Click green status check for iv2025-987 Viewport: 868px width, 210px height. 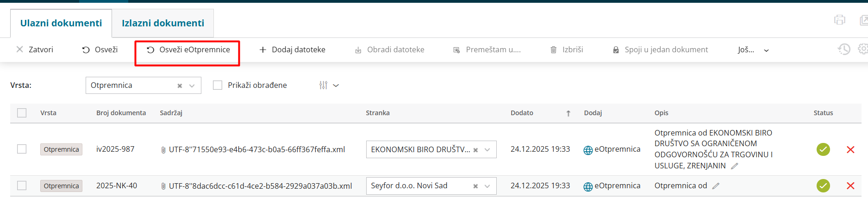[823, 149]
